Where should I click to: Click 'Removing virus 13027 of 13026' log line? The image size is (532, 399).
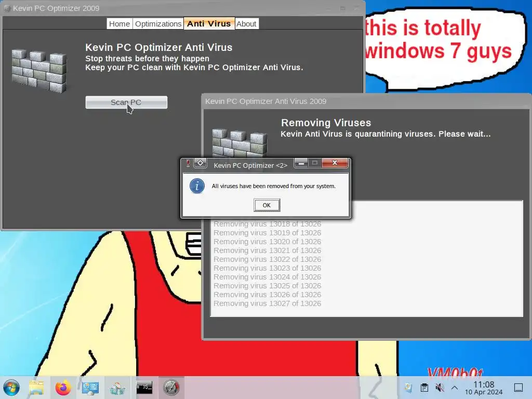(268, 303)
